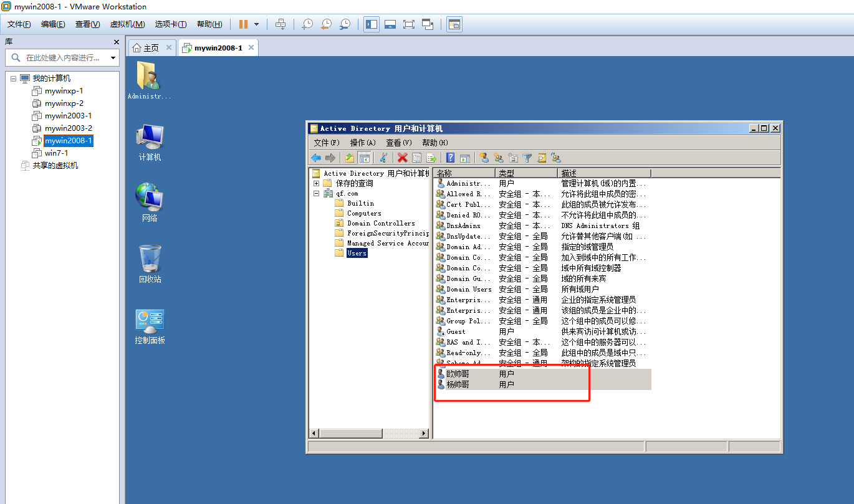Screen dimensions: 854x504
Task: Toggle the VMware console view icon
Action: pyautogui.click(x=454, y=24)
